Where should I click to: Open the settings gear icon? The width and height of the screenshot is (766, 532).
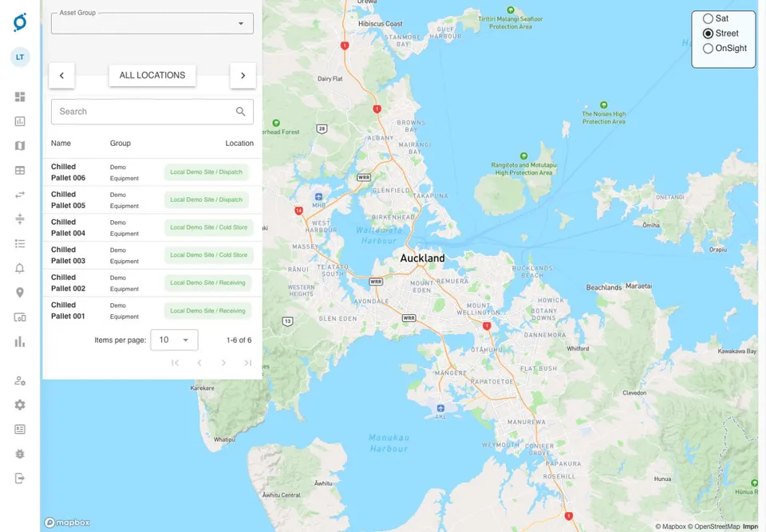(x=20, y=405)
